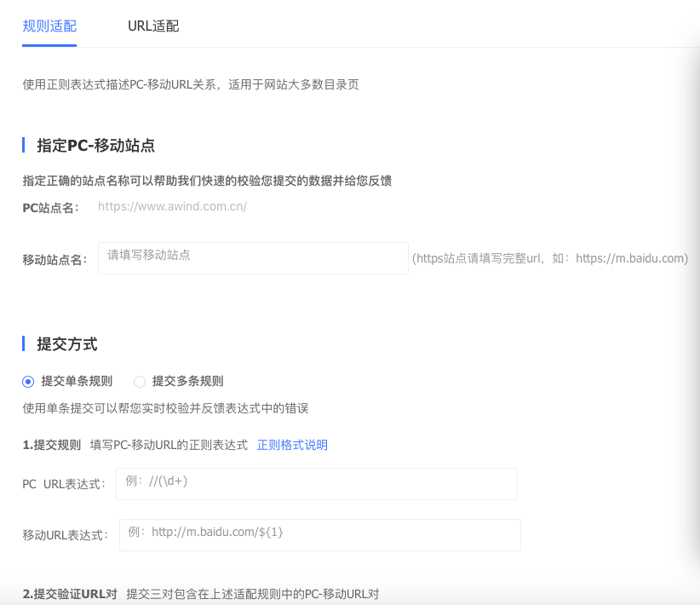
Task: Switch to the 规则适配 tab
Action: 49,26
